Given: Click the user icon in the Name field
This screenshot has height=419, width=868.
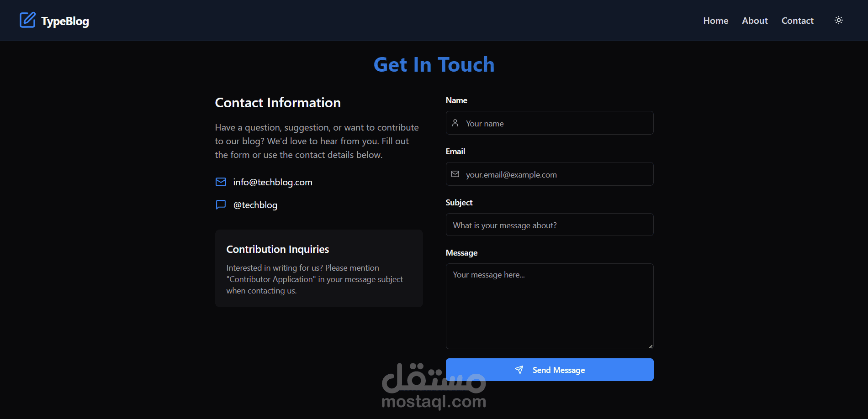Looking at the screenshot, I should tap(455, 123).
